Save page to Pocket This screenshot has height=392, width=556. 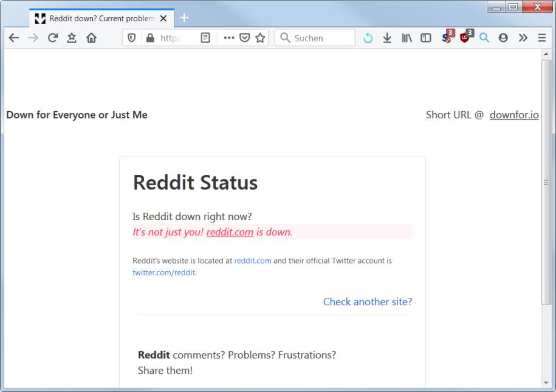point(245,38)
